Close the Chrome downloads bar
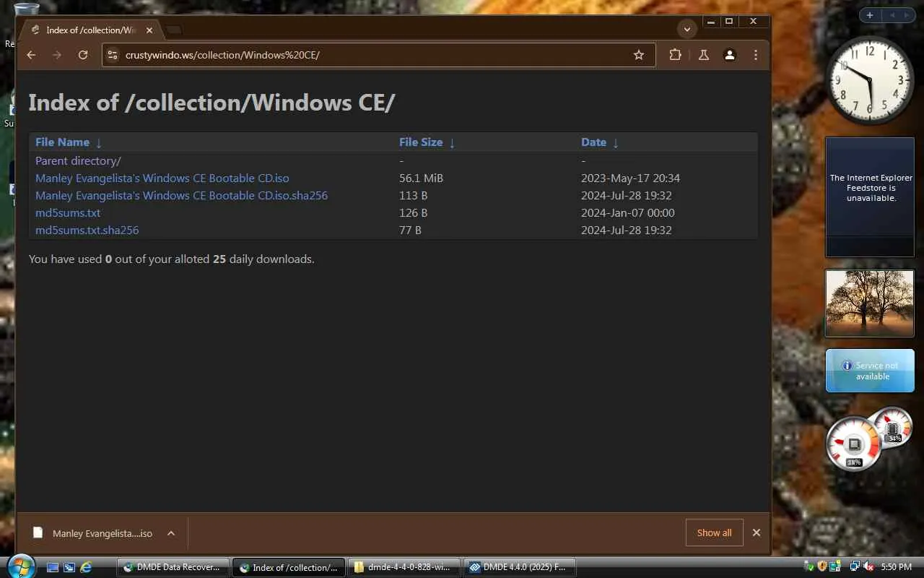This screenshot has width=924, height=578. click(x=757, y=533)
